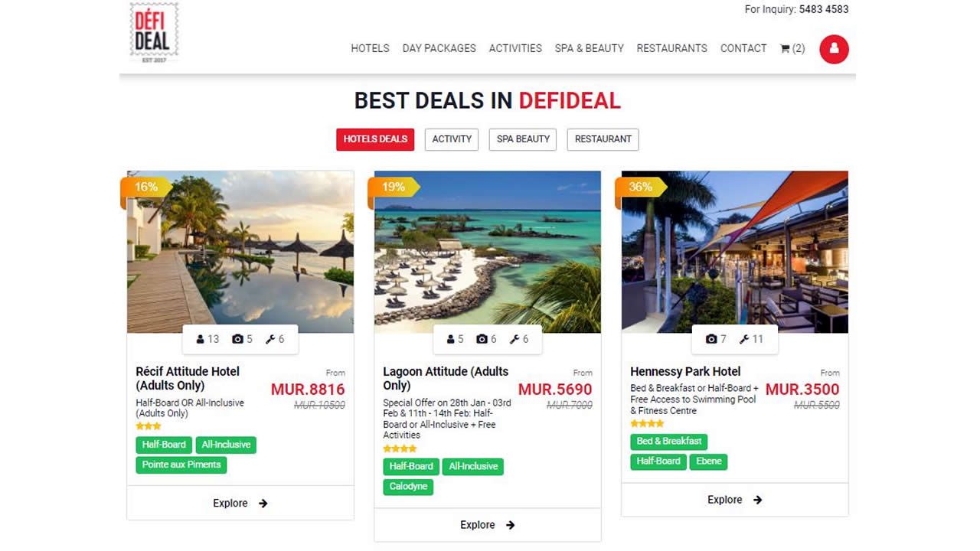Click the Défi Deal logo

pos(154,33)
